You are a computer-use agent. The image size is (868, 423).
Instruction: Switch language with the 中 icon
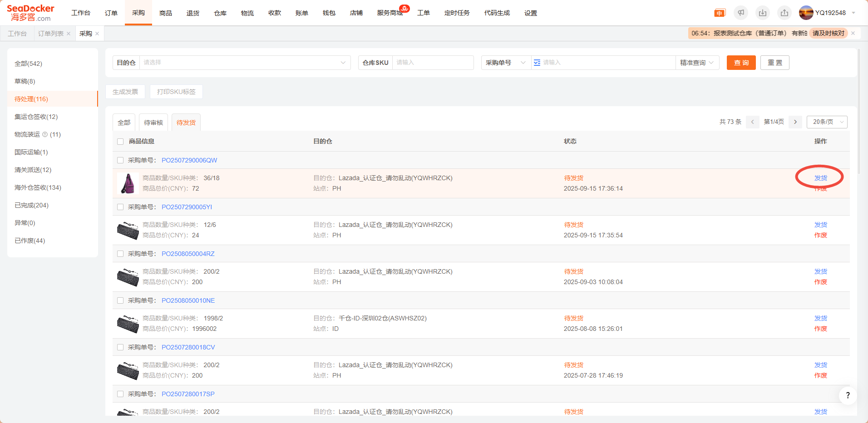(720, 13)
